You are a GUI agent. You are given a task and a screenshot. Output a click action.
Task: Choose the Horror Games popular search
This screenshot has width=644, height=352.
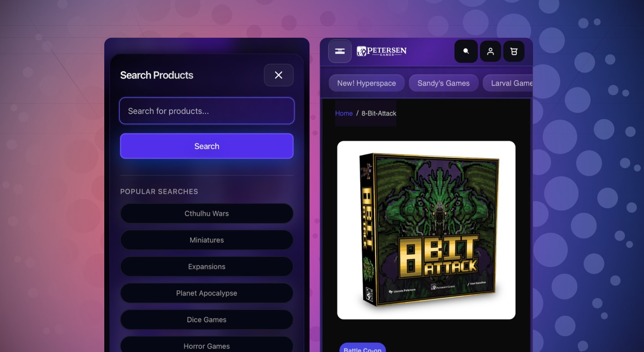pos(207,345)
